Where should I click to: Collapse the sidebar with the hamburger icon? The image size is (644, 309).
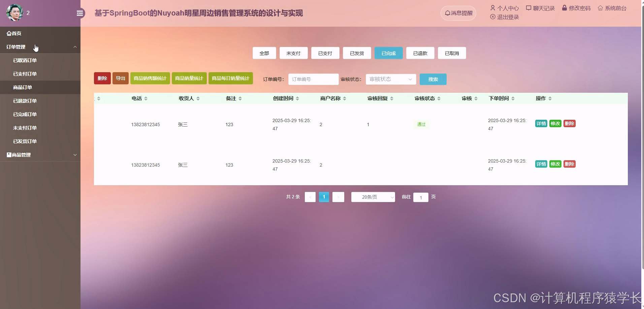point(80,13)
